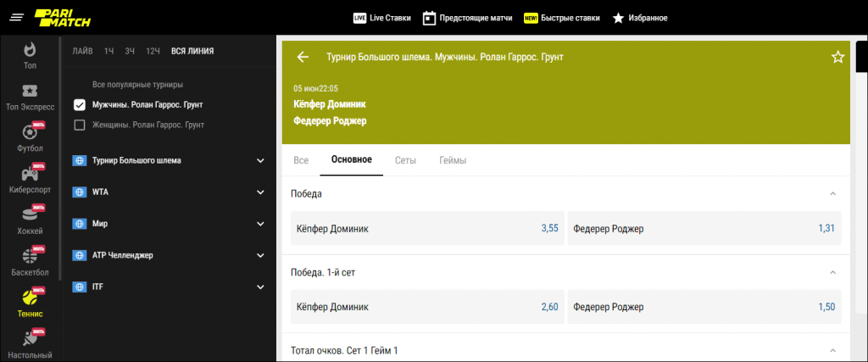
Task: Open Топ Экспресс ticket icon
Action: pos(30,91)
